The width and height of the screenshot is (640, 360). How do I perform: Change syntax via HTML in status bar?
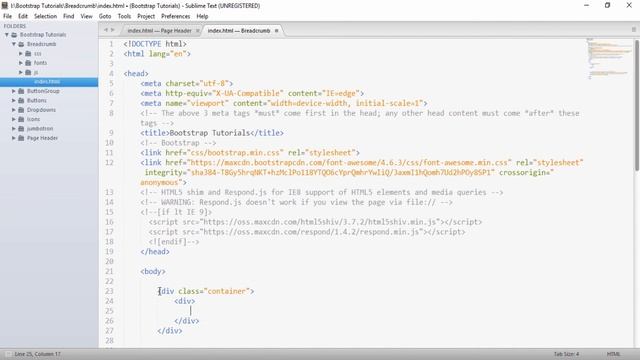(613, 354)
